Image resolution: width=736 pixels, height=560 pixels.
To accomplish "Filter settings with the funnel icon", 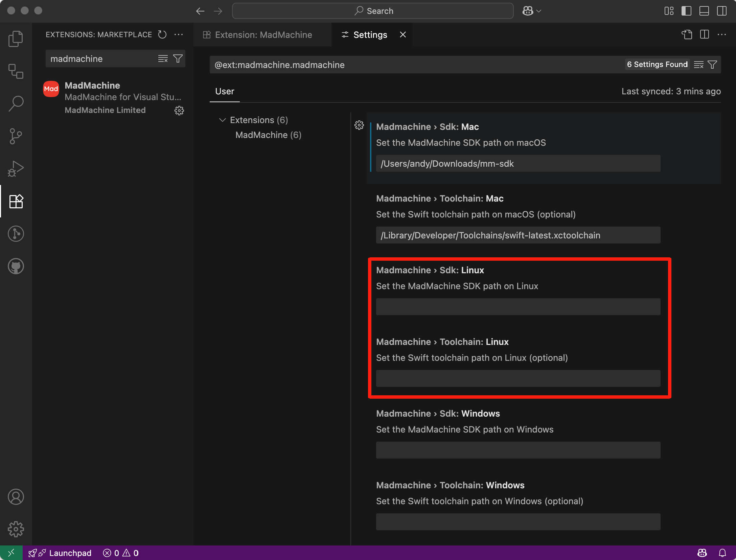I will 712,65.
